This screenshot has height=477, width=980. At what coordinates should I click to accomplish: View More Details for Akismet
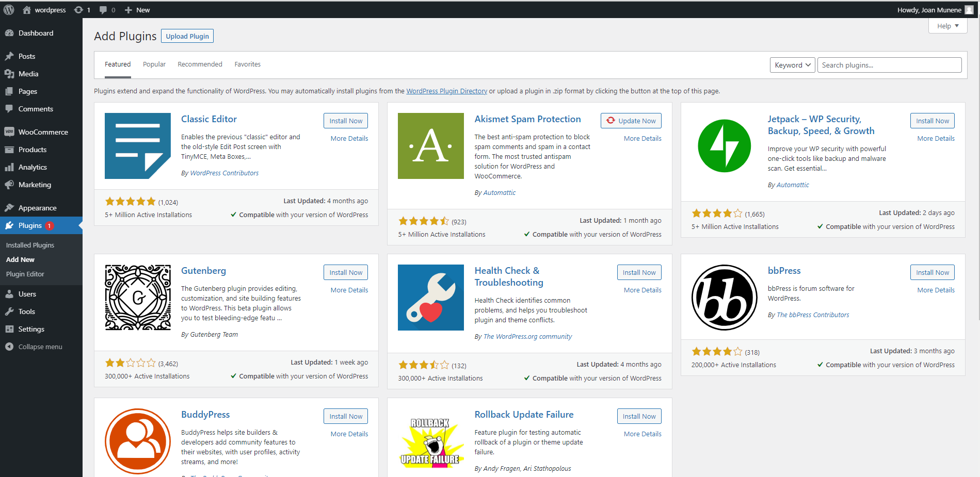point(642,139)
